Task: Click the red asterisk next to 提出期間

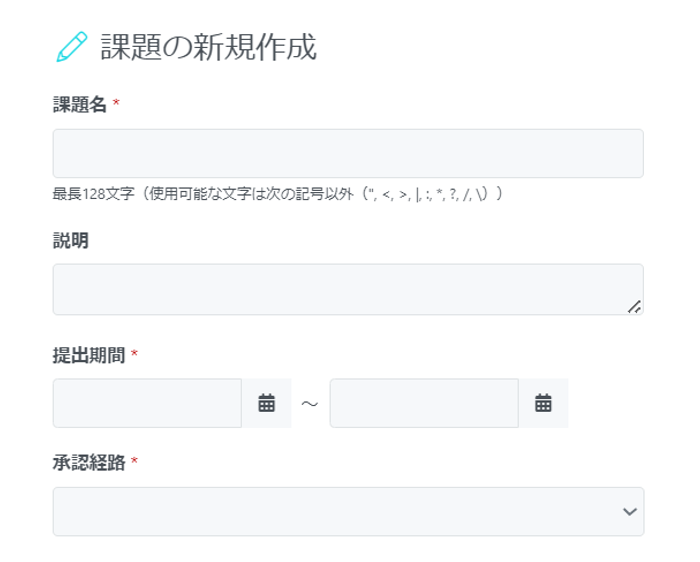Action: (x=134, y=354)
